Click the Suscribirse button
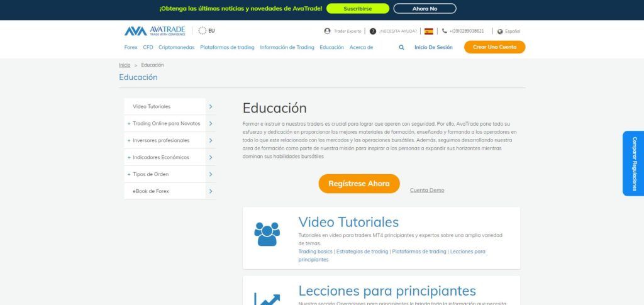Image resolution: width=644 pixels, height=305 pixels. coord(358,9)
